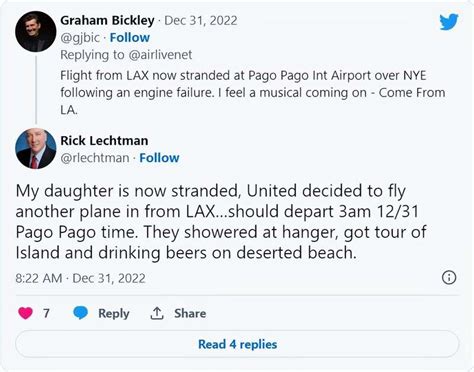474x372 pixels.
Task: Click the blue reply speech bubble icon
Action: point(80,313)
